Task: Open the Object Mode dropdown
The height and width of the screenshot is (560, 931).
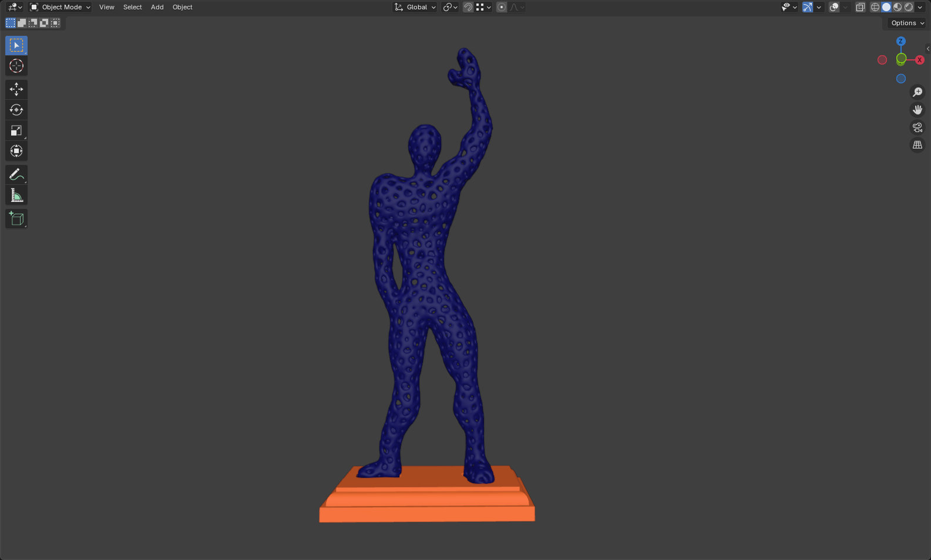Action: [61, 7]
